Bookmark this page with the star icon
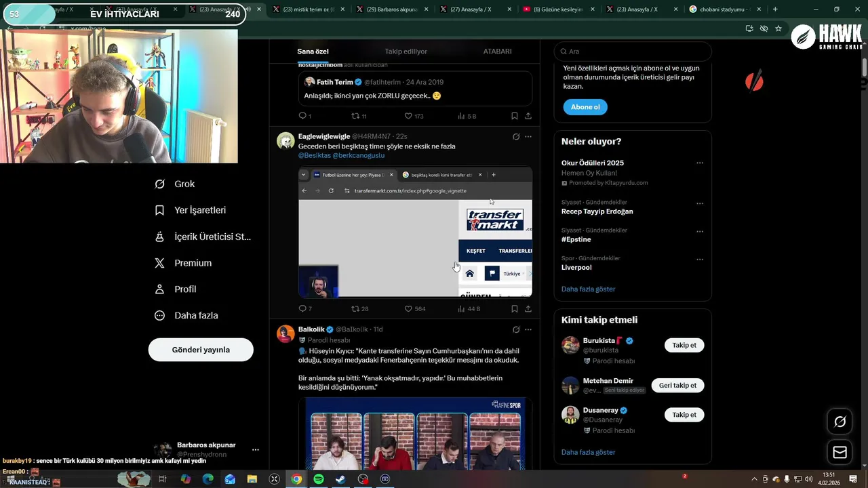This screenshot has width=868, height=488. pos(778,28)
